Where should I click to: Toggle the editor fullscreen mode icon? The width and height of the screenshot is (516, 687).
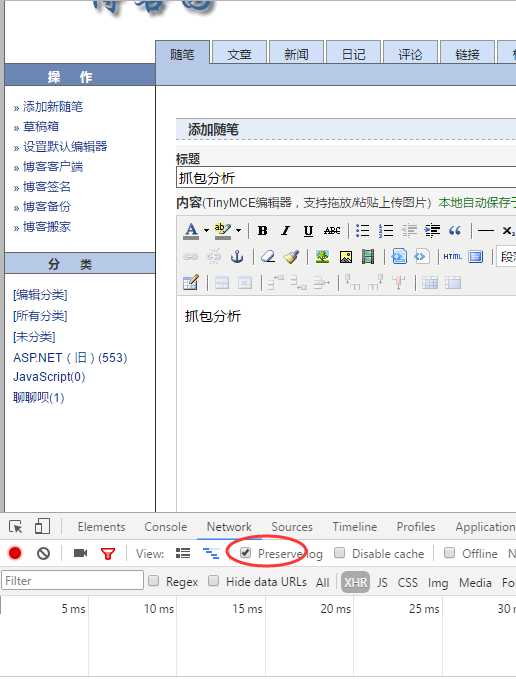475,257
